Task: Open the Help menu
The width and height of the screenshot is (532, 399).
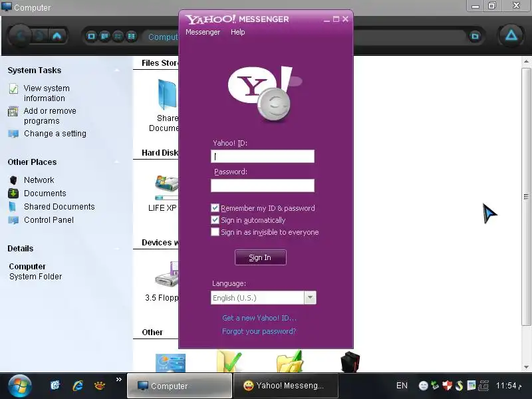Action: (x=237, y=32)
